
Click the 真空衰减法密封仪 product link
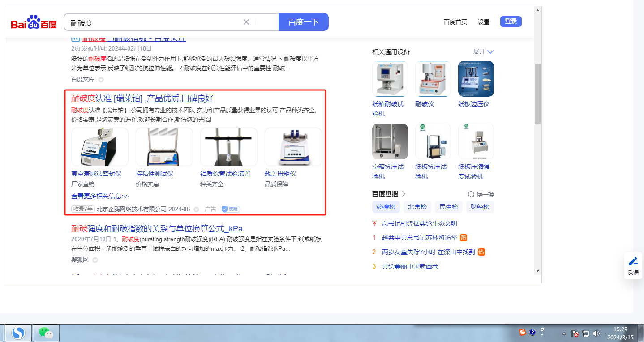coord(96,174)
